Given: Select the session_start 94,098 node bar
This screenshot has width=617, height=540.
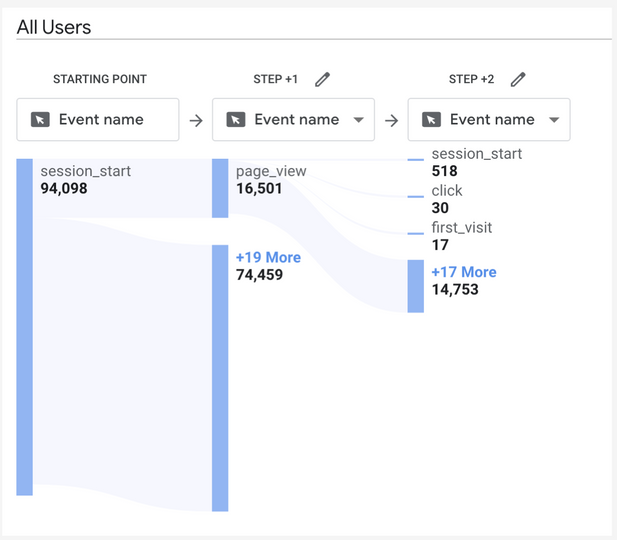Looking at the screenshot, I should 24,327.
